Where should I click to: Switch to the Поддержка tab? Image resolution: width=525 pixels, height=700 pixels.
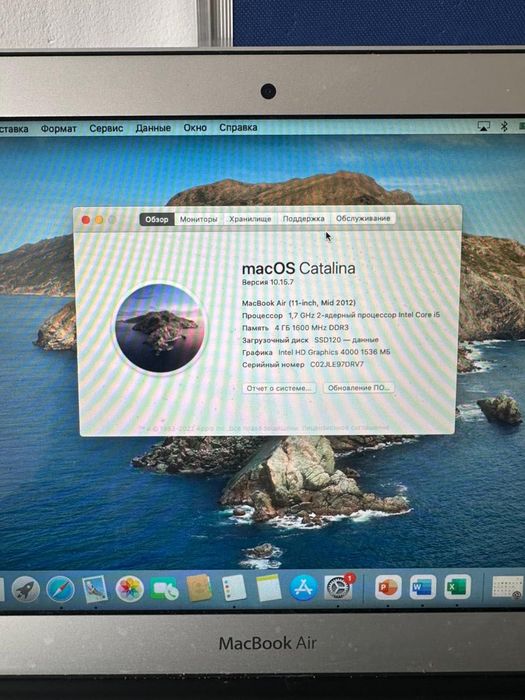point(304,218)
